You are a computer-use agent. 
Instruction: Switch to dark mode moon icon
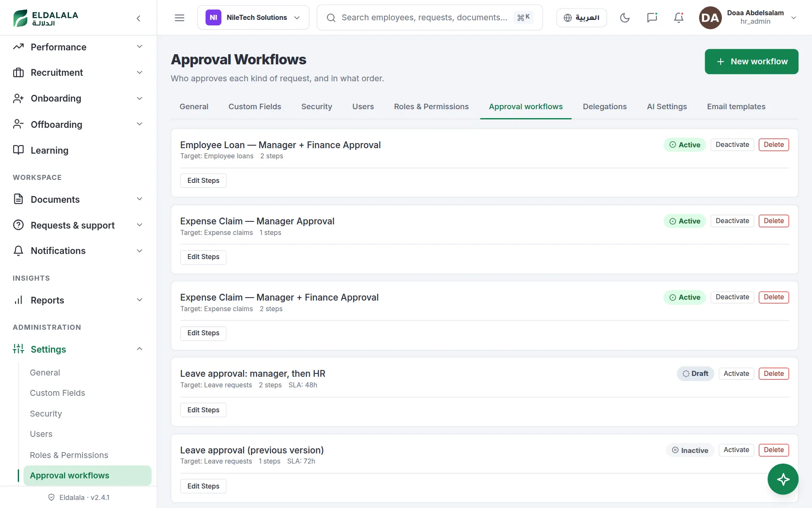click(625, 18)
